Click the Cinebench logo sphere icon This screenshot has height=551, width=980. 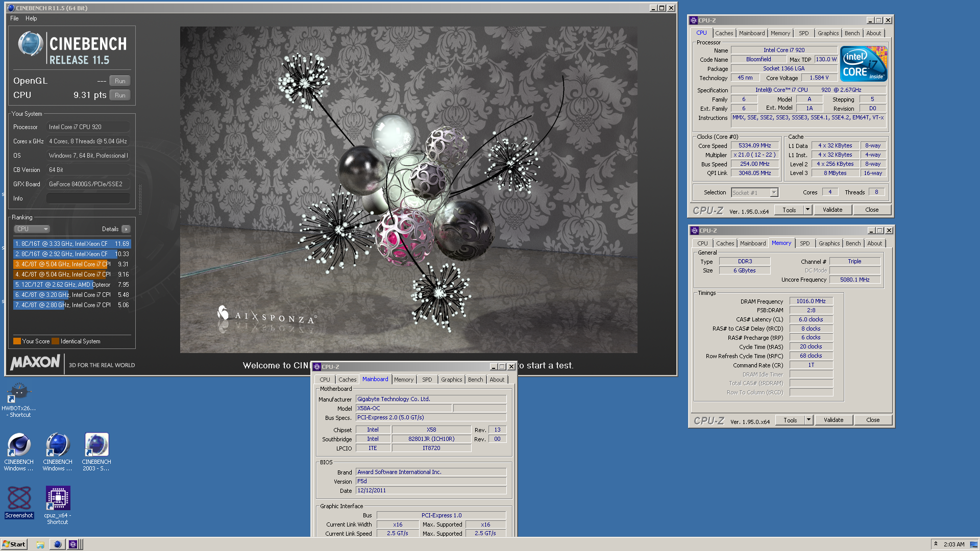point(30,44)
